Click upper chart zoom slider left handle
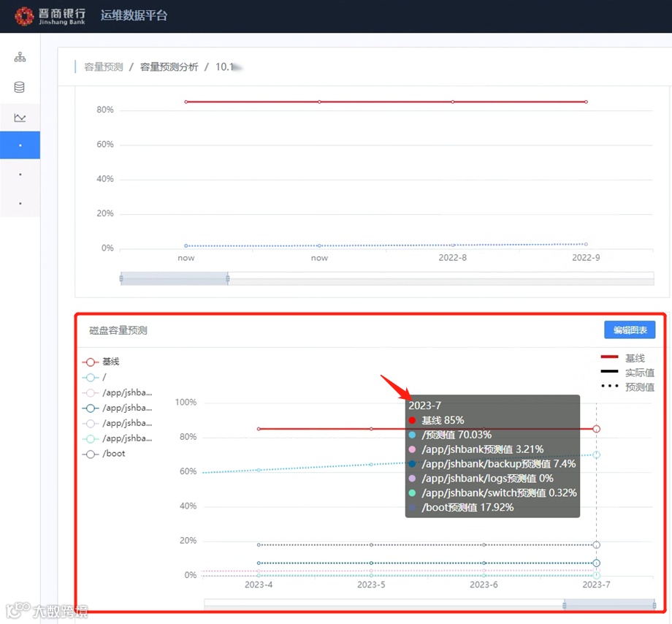Viewport: 672px width, 624px height. pyautogui.click(x=121, y=278)
